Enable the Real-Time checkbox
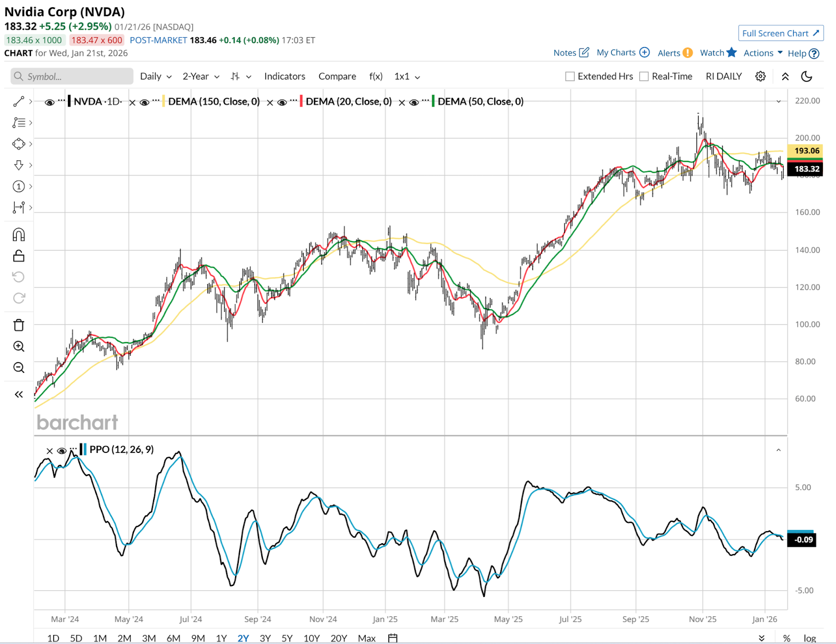836x644 pixels. 644,76
